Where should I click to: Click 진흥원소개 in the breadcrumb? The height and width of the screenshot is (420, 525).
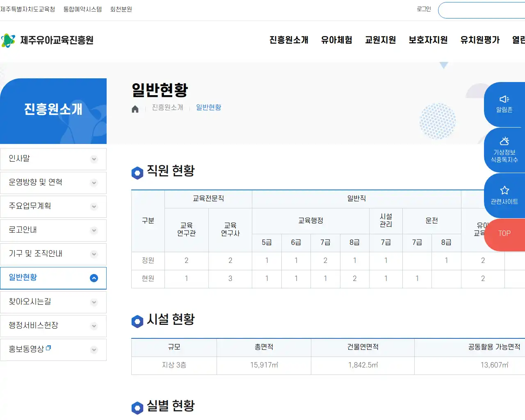[167, 107]
